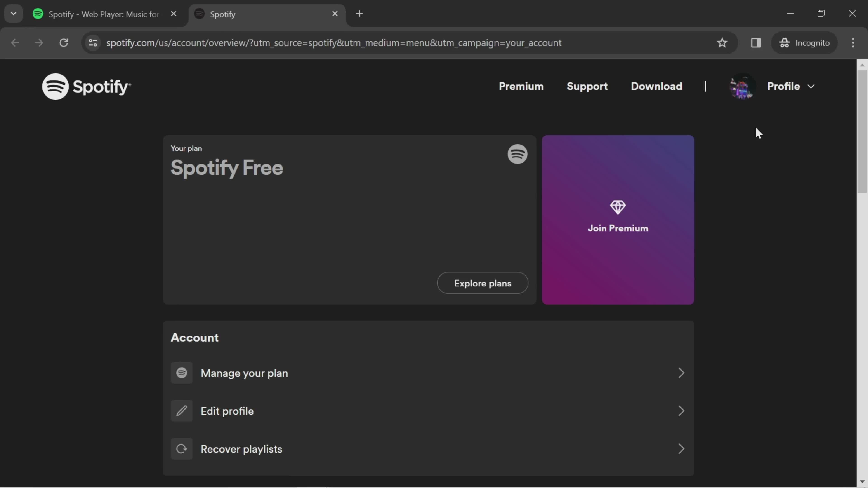868x488 pixels.
Task: Click the diamond Join Premium icon
Action: pyautogui.click(x=618, y=207)
